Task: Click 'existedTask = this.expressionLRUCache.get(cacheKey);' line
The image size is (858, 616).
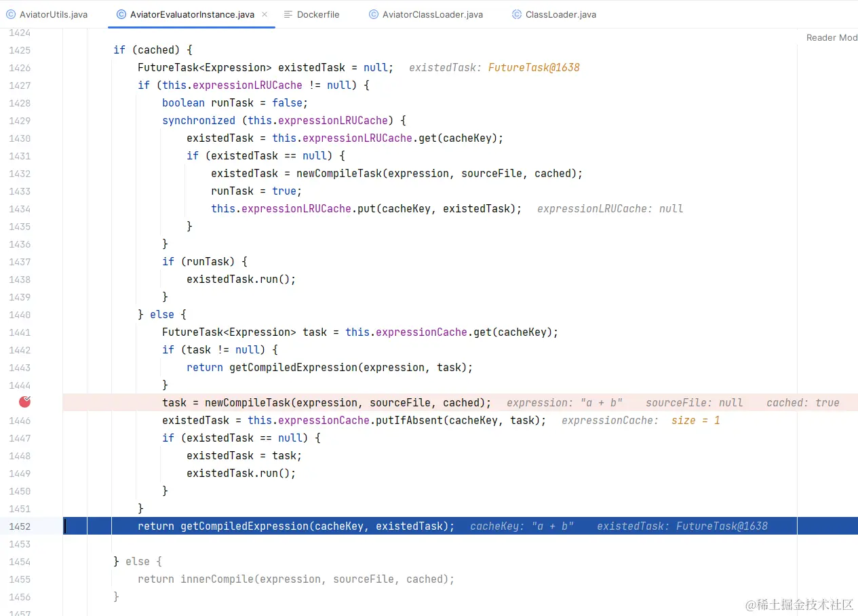Action: (x=345, y=138)
